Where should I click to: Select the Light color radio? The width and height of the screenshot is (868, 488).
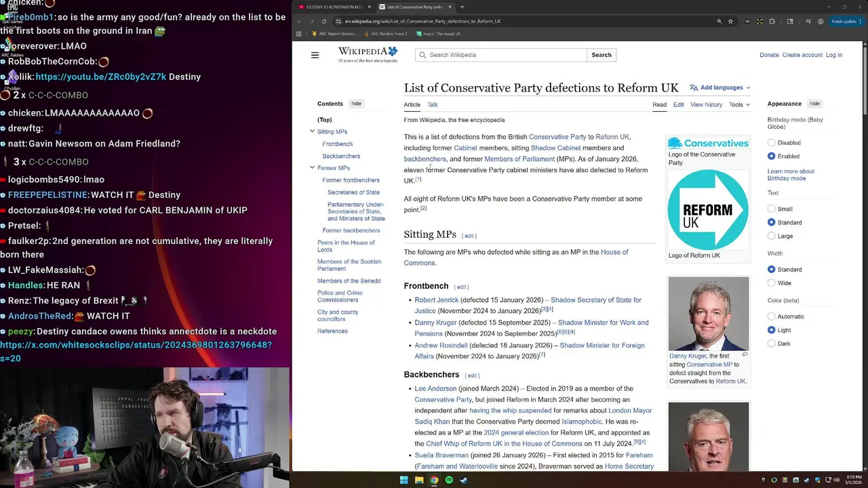tap(771, 330)
